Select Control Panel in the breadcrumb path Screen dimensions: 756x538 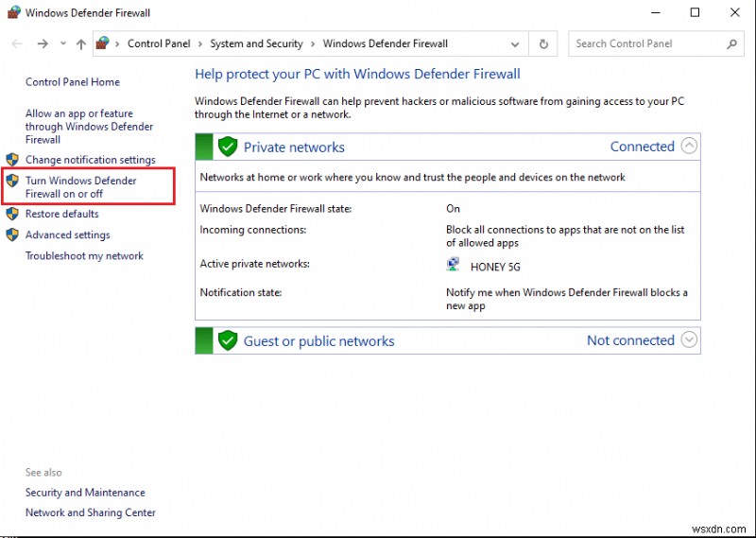(159, 43)
